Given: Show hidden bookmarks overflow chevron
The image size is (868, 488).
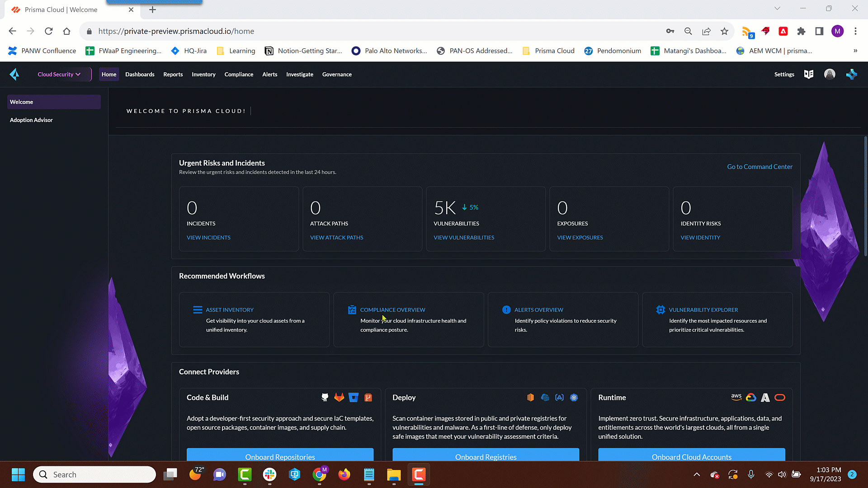Looking at the screenshot, I should (x=855, y=51).
